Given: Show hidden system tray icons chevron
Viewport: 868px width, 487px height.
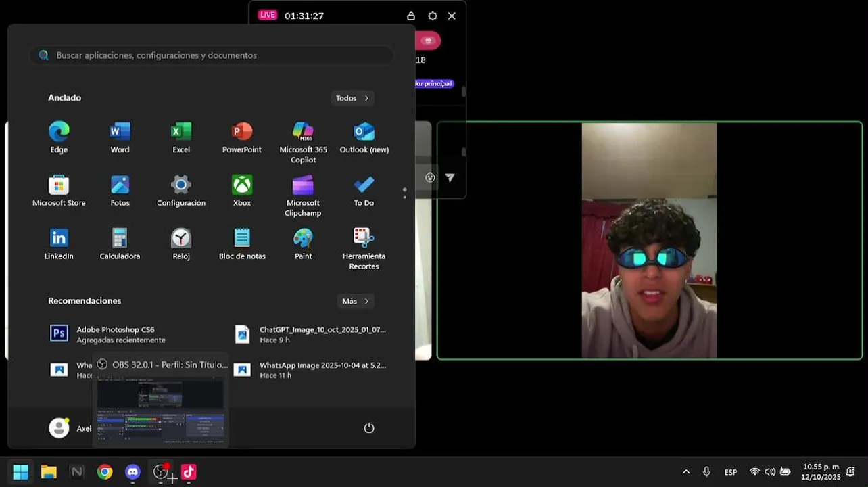Looking at the screenshot, I should [686, 472].
